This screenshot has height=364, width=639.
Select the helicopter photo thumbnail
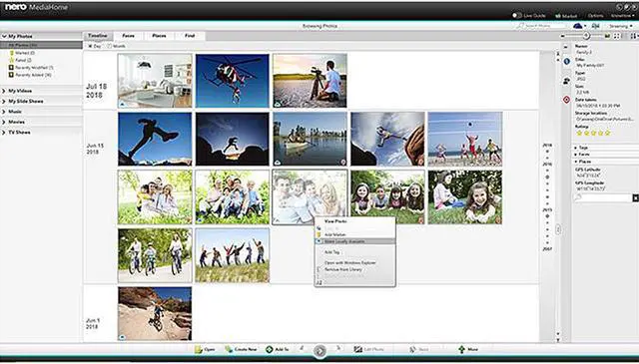(233, 81)
